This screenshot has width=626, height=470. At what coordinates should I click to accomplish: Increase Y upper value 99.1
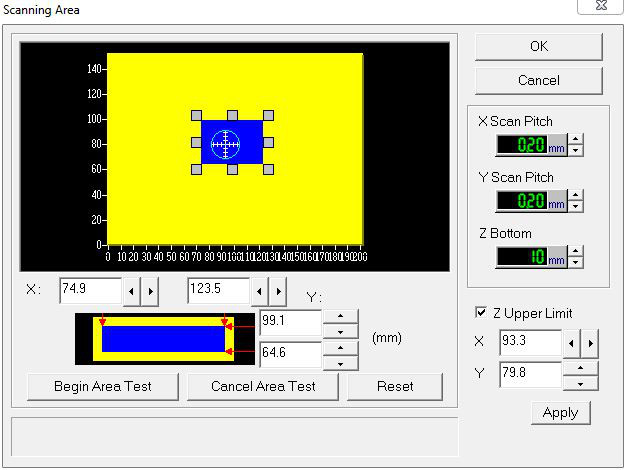point(341,316)
